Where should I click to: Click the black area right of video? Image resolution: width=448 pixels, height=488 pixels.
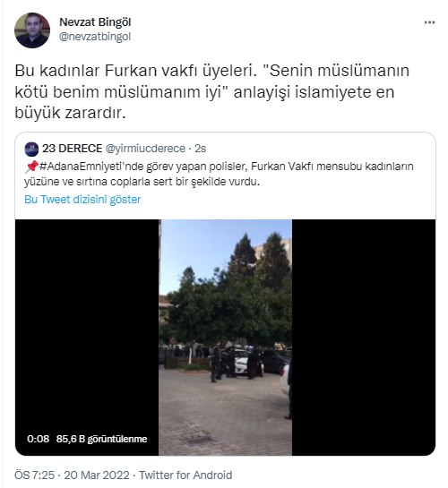(364, 338)
